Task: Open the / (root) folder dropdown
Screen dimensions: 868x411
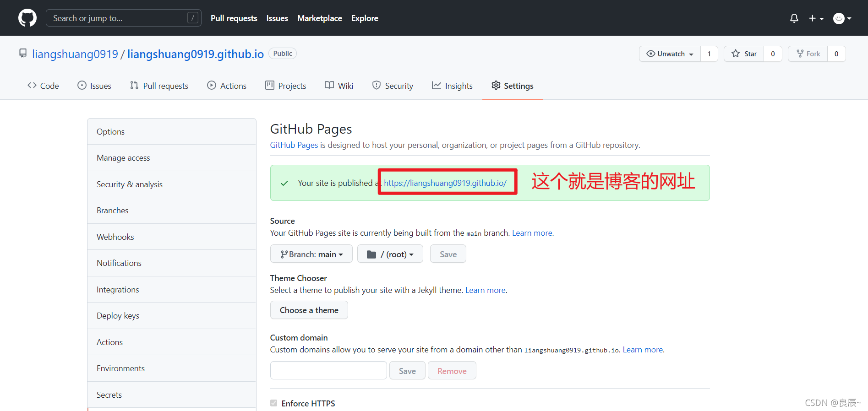Action: click(x=390, y=254)
